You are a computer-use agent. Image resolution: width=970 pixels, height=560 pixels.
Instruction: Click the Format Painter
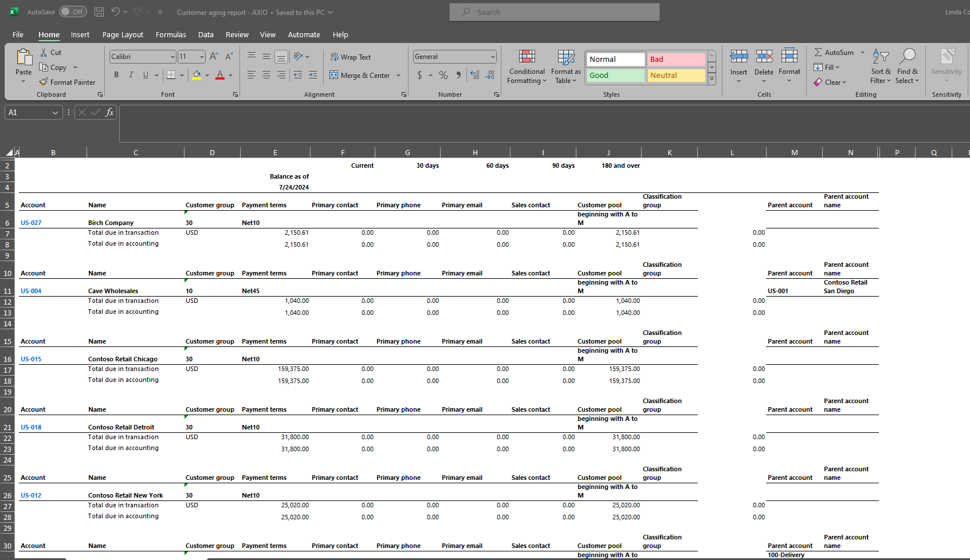pos(68,82)
